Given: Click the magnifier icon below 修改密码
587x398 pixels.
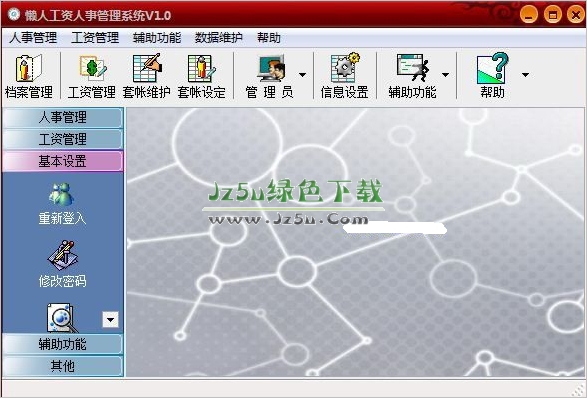Looking at the screenshot, I should coord(62,318).
